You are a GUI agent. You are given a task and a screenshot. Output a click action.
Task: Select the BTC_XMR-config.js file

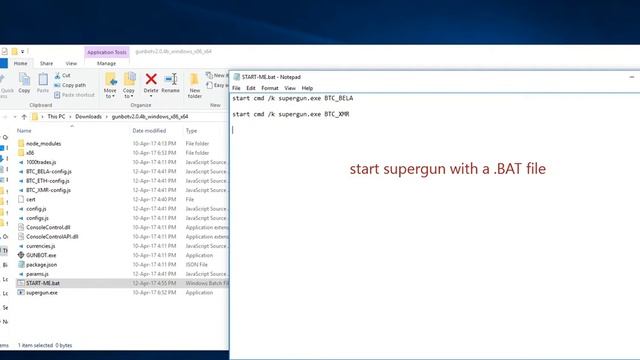pos(48,190)
